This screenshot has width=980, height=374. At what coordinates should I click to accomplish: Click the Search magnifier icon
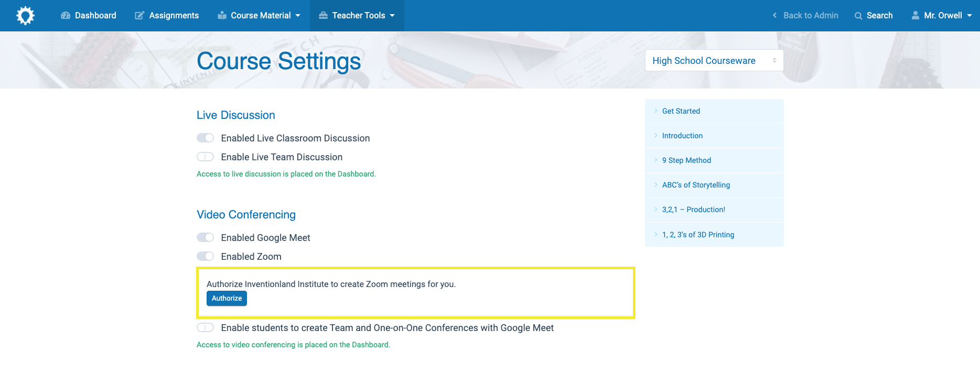coord(858,16)
